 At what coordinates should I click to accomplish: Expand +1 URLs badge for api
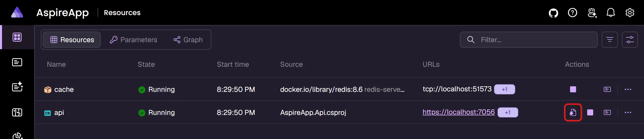tap(508, 112)
